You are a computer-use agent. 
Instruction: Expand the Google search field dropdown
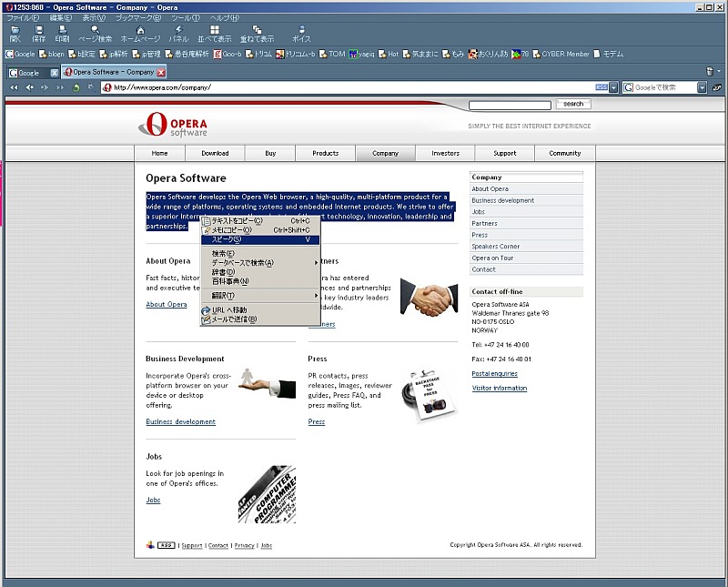tap(702, 87)
